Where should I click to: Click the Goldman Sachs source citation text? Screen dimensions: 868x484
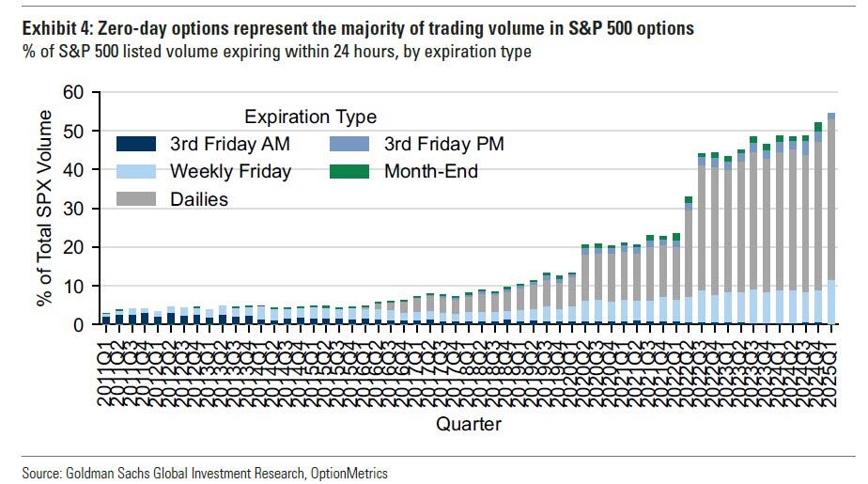pos(205,474)
